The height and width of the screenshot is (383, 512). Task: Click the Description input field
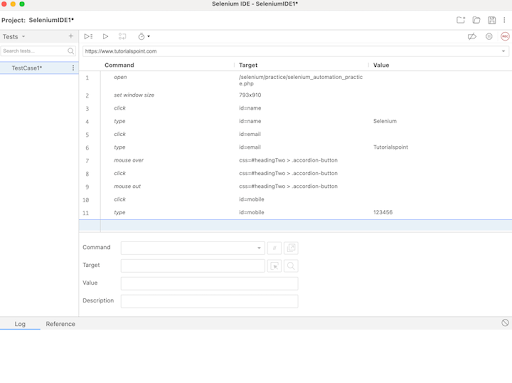point(209,301)
